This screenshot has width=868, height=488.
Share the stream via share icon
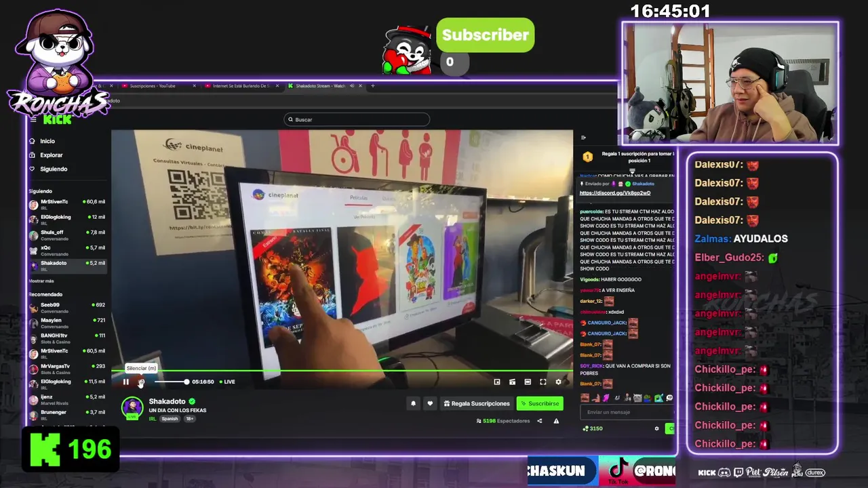540,421
